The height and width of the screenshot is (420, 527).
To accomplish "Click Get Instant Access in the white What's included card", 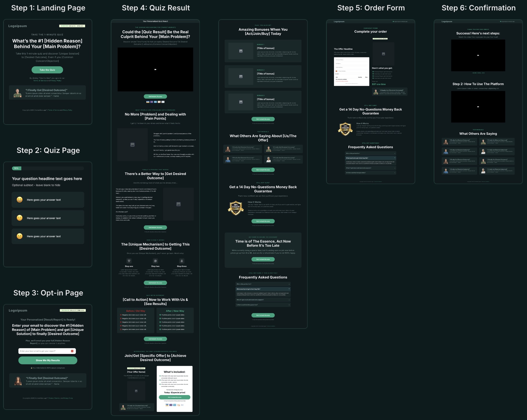I will click(175, 397).
